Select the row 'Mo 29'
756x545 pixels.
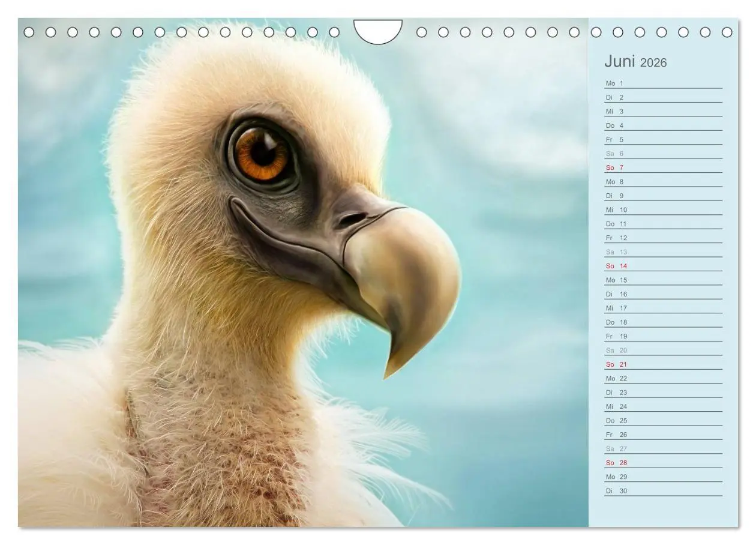click(663, 477)
